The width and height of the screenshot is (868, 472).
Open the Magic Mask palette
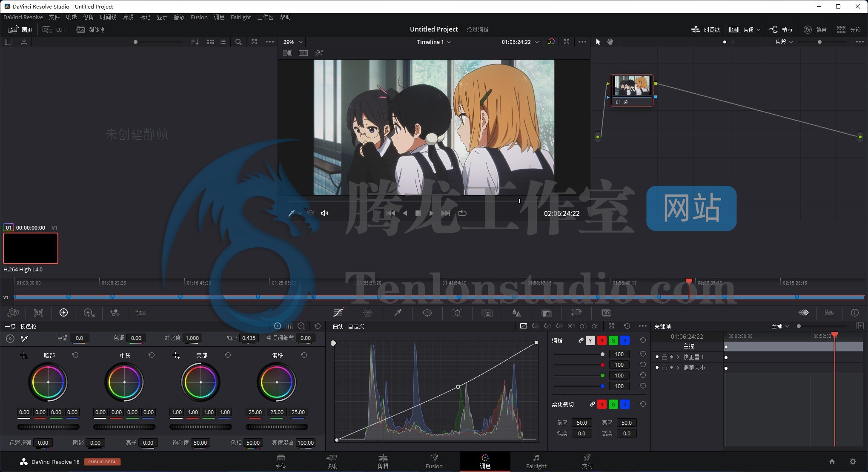pyautogui.click(x=487, y=313)
